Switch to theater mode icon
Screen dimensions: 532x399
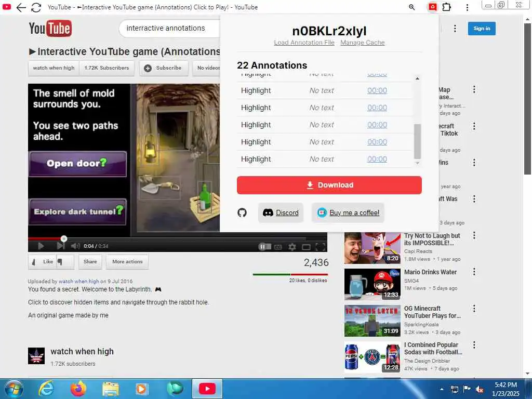coord(306,247)
